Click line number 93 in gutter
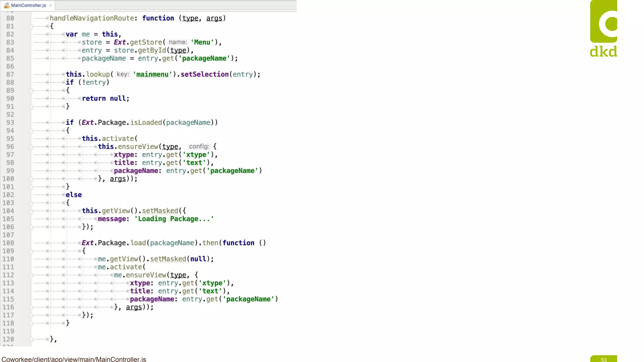Viewport: 644px width, 362px height. [x=10, y=123]
